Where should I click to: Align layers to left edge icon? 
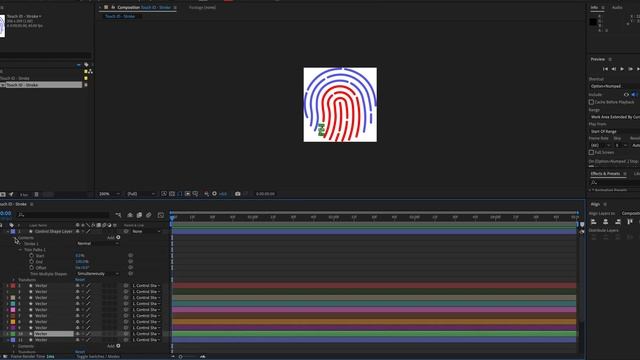tap(593, 222)
